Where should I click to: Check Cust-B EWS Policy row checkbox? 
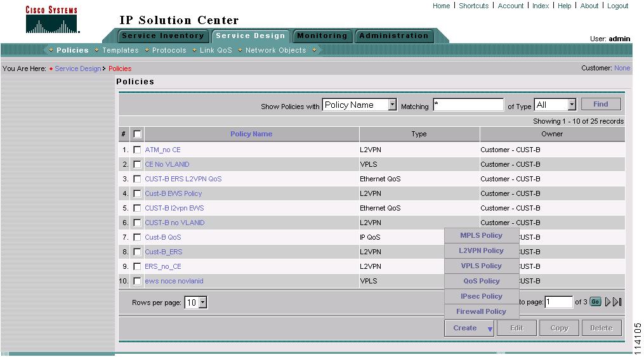pos(137,193)
